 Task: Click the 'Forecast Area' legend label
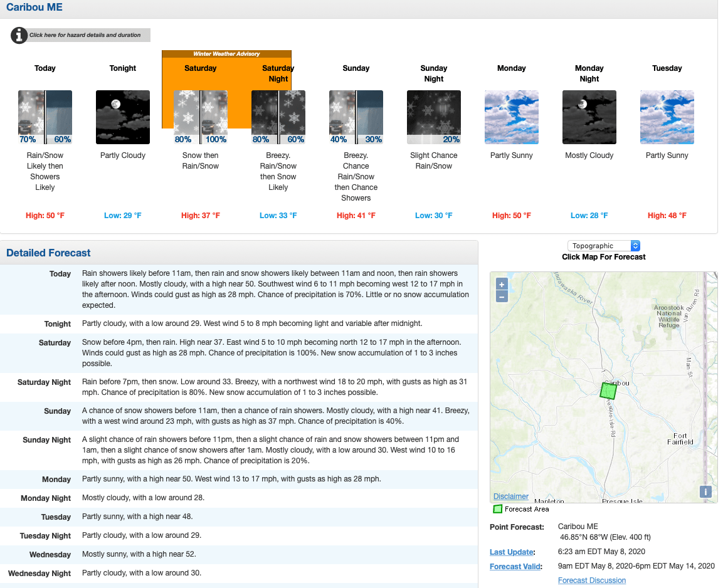pos(527,509)
